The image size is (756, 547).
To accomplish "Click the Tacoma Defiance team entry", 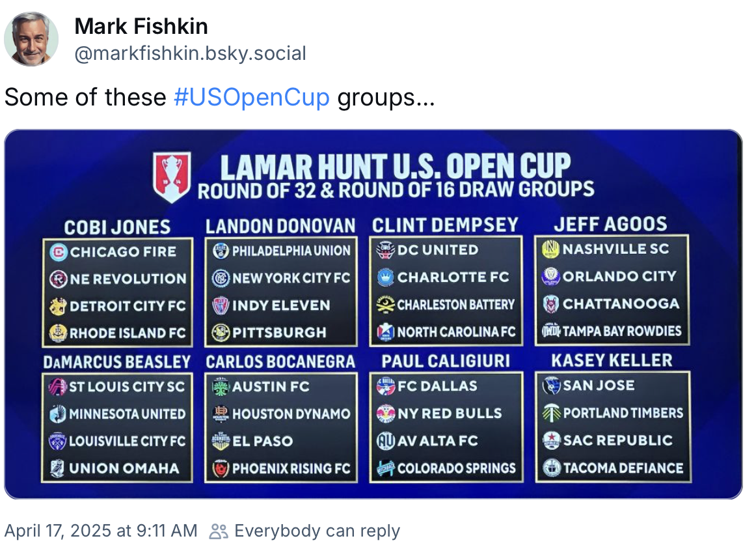I will coord(613,468).
